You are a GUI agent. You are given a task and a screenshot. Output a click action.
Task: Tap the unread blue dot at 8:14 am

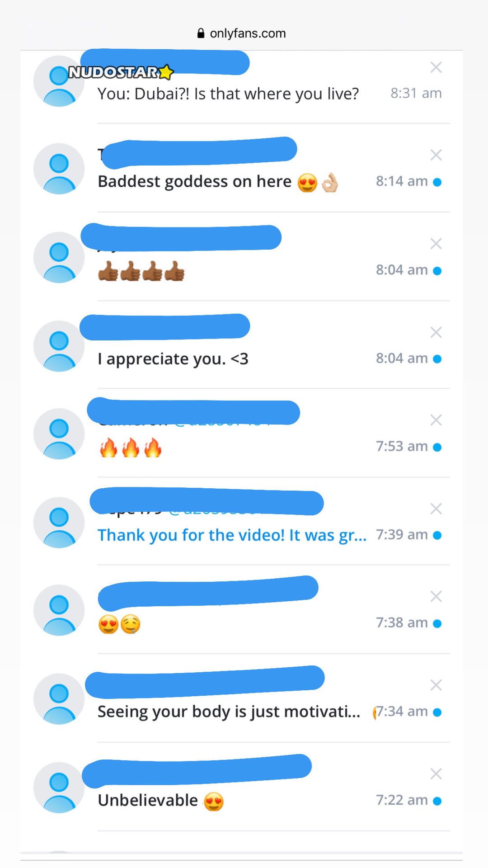[437, 182]
